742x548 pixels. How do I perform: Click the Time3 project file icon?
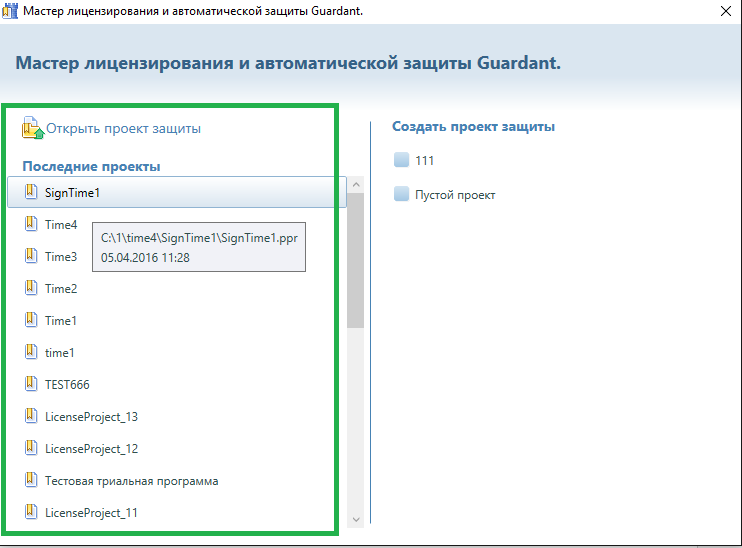pyautogui.click(x=31, y=256)
